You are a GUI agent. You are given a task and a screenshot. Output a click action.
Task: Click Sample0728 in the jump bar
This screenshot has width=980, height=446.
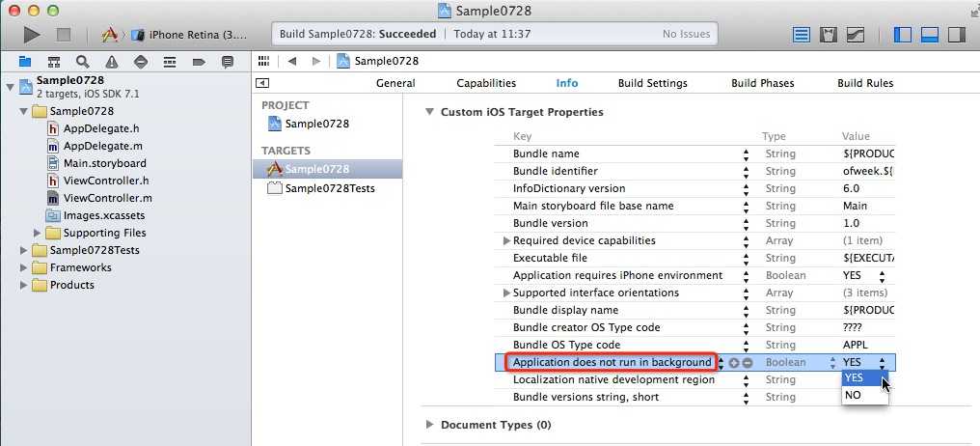(378, 61)
